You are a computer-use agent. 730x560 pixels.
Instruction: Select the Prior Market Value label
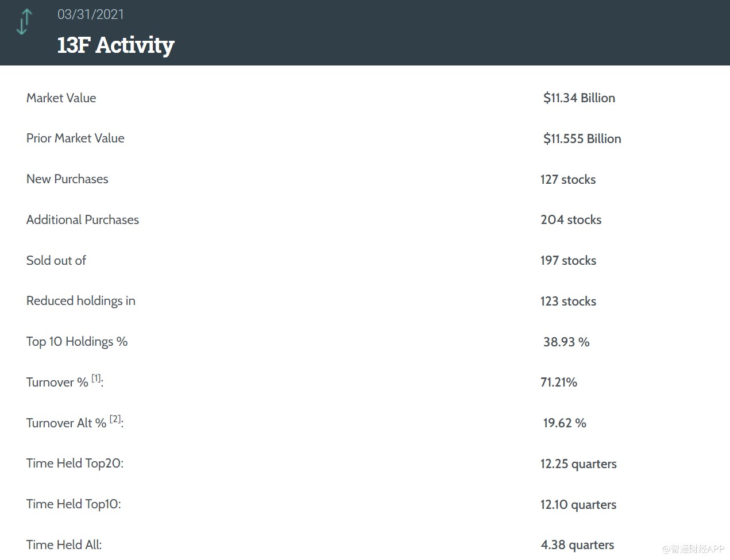[x=75, y=138]
